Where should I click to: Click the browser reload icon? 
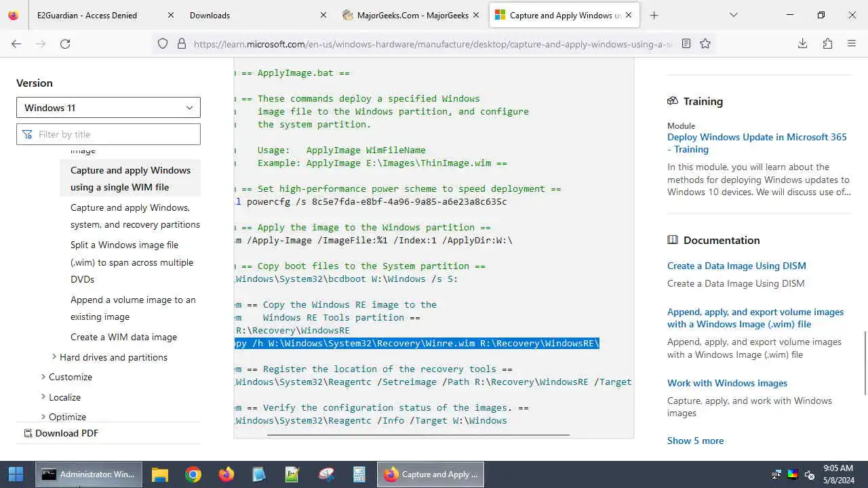pos(65,43)
